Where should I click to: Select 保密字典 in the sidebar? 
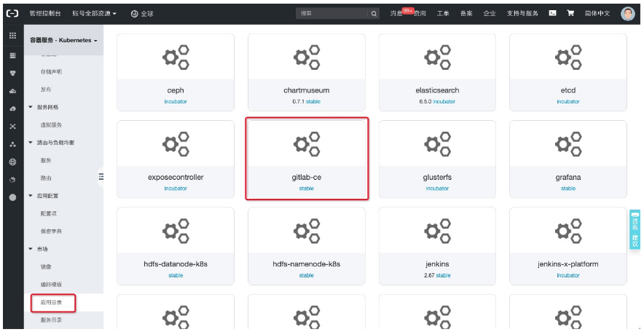51,232
